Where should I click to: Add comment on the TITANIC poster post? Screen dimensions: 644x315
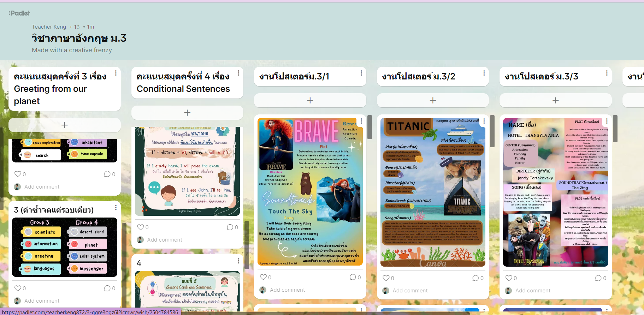tap(410, 291)
